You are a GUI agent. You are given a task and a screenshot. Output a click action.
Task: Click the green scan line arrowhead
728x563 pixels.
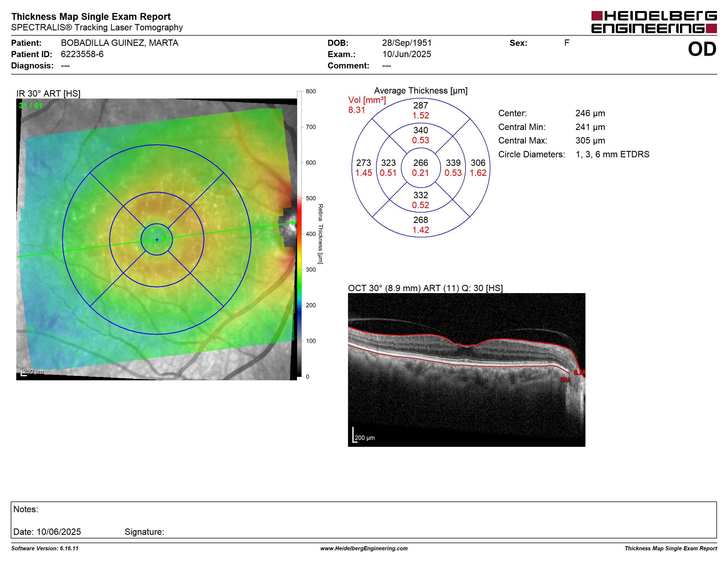point(293,222)
